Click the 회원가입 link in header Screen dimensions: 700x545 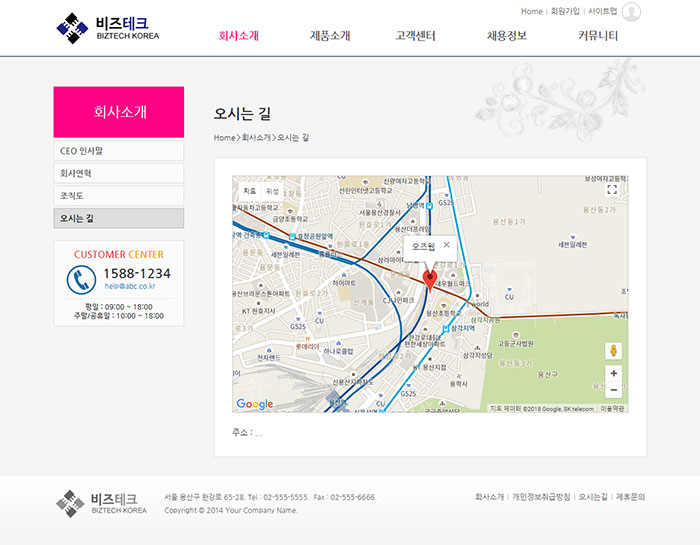(x=565, y=12)
